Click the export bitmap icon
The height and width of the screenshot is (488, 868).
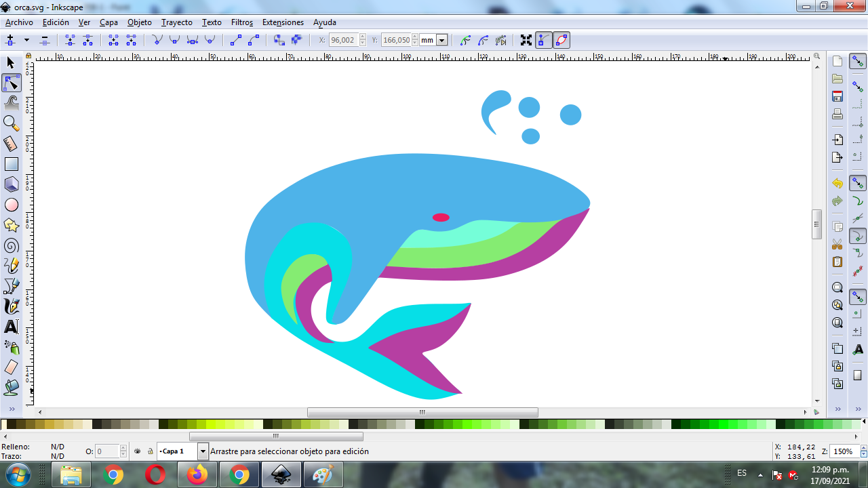click(x=837, y=157)
